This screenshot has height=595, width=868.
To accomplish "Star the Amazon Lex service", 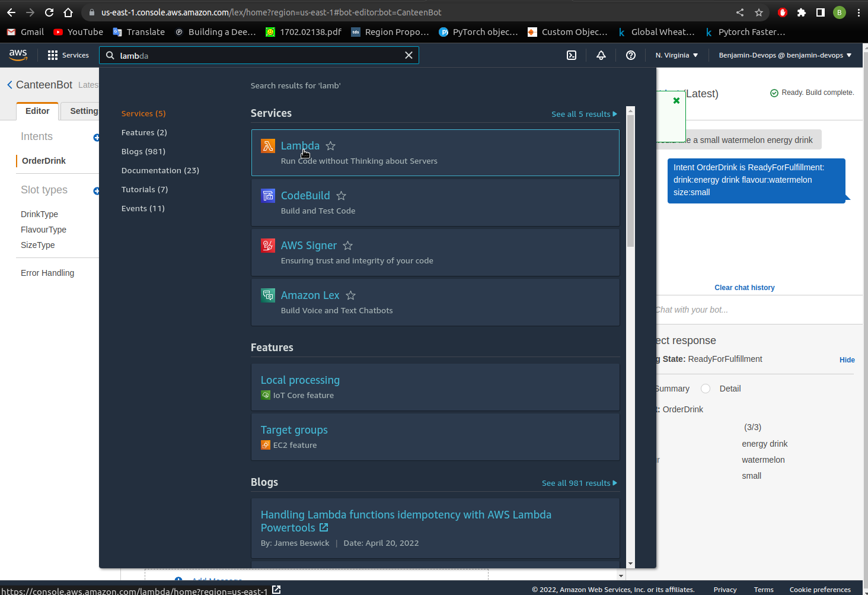I will [x=351, y=295].
